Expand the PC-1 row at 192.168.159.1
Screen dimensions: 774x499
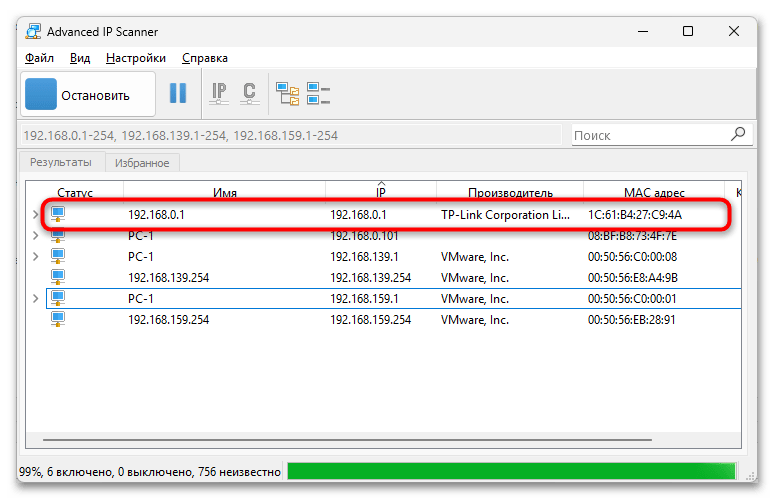pos(36,299)
